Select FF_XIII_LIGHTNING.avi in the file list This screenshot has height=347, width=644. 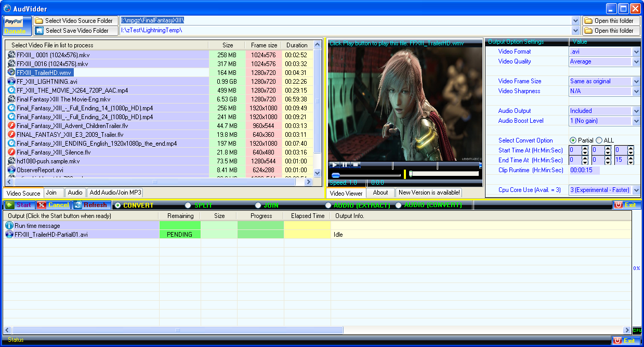(47, 82)
